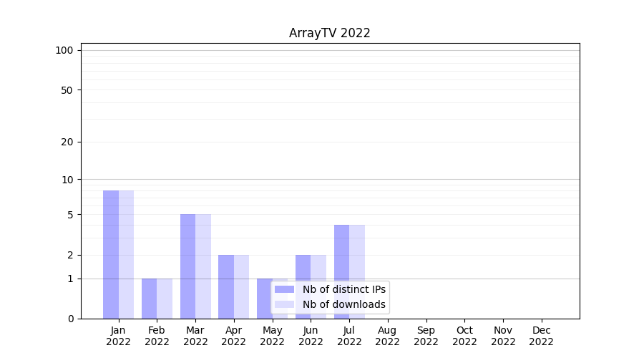Click the downloads legend color swatch
644x358 pixels.
pos(284,304)
